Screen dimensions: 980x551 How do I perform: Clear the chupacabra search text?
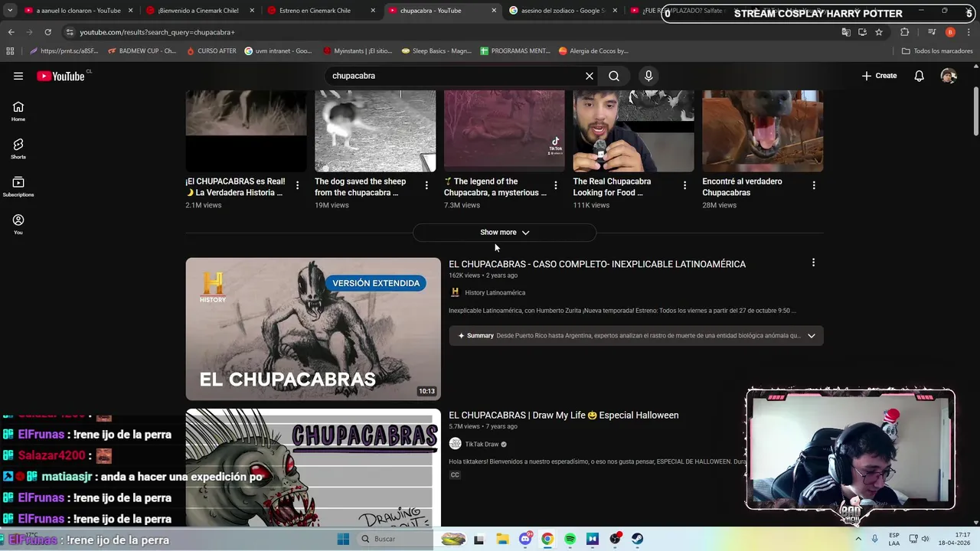click(590, 76)
